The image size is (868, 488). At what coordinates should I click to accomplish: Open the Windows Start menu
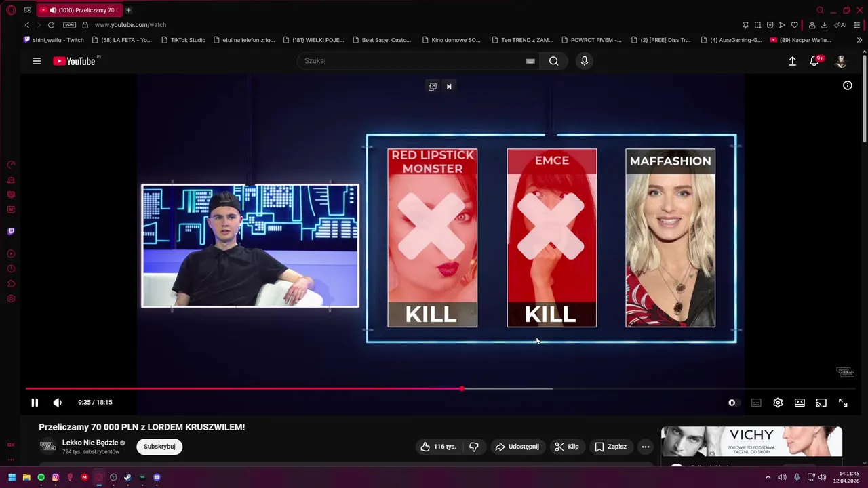12,477
